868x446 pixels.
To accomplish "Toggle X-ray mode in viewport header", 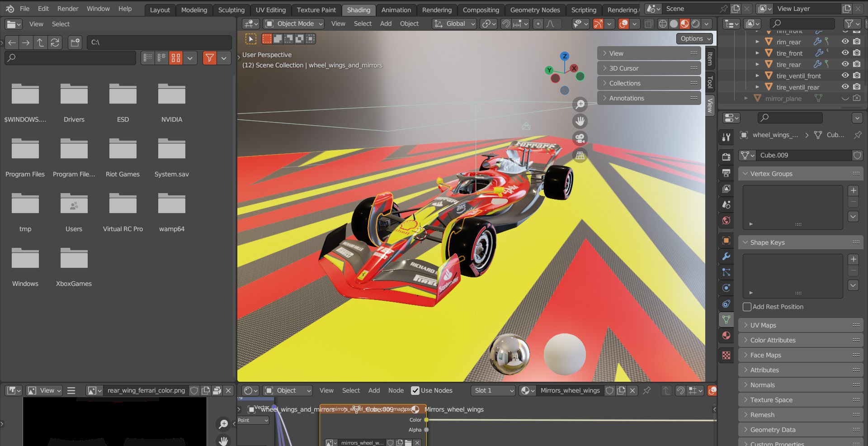I will tap(648, 24).
